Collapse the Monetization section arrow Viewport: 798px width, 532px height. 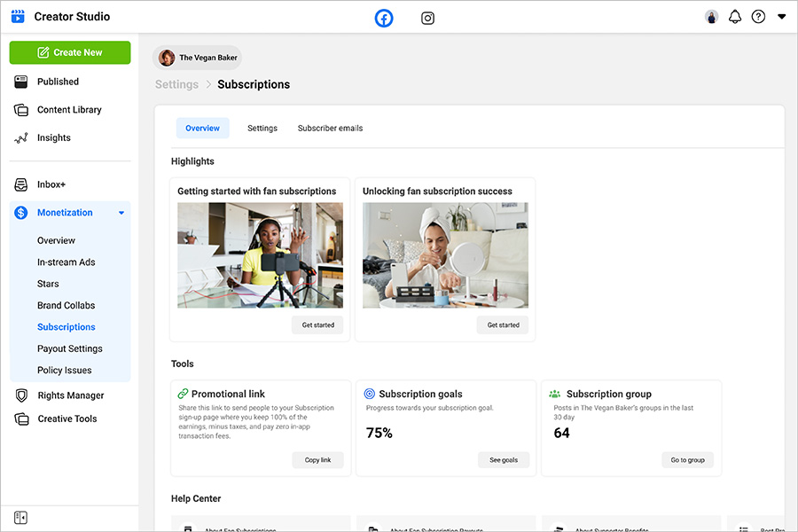coord(121,213)
